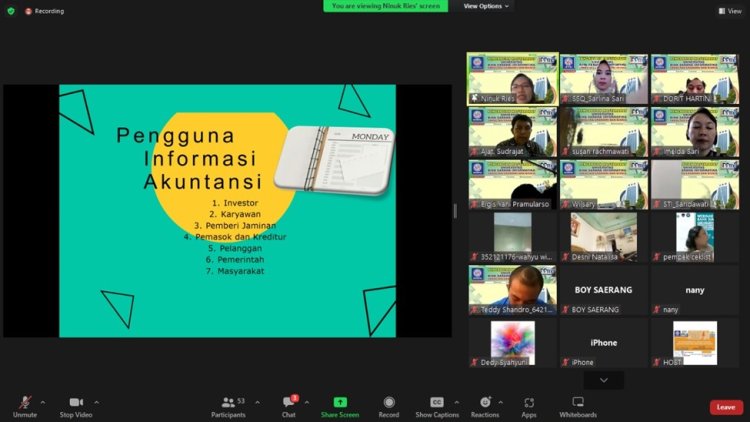Select iPhone participant tile
Image resolution: width=750 pixels, height=422 pixels.
click(604, 343)
